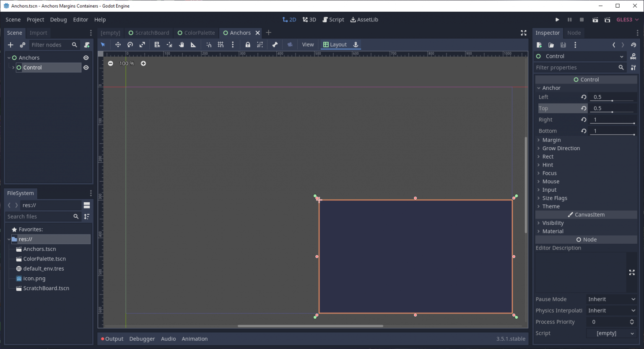The height and width of the screenshot is (349, 644).
Task: Open the Pause Mode dropdown
Action: (611, 299)
